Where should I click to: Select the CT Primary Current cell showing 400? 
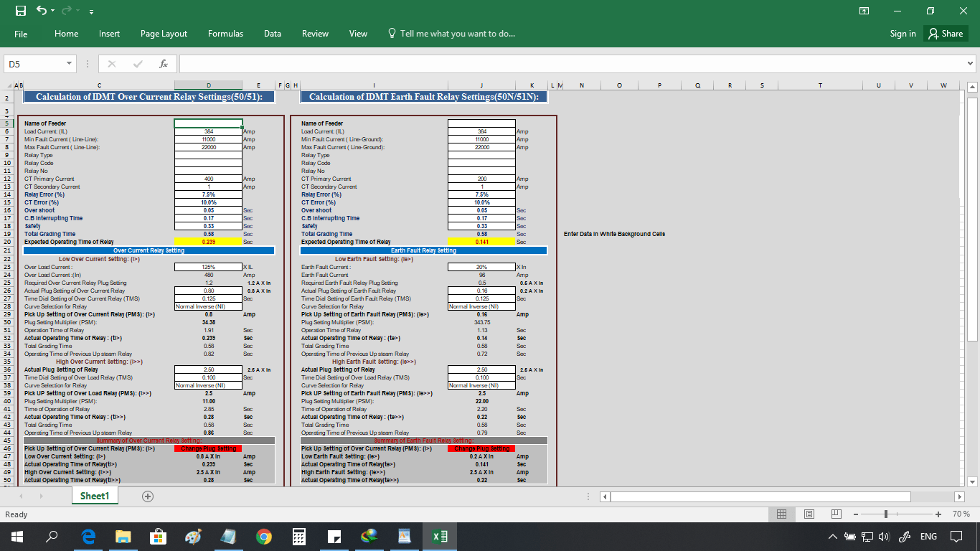tap(208, 179)
